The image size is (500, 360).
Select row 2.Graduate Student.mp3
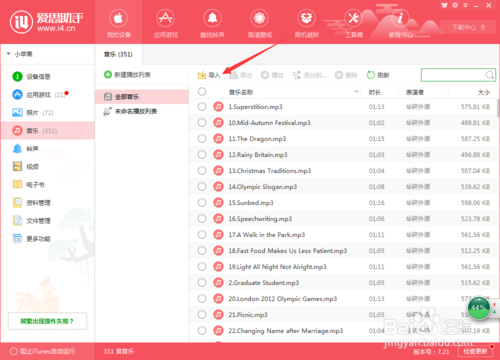point(343,283)
